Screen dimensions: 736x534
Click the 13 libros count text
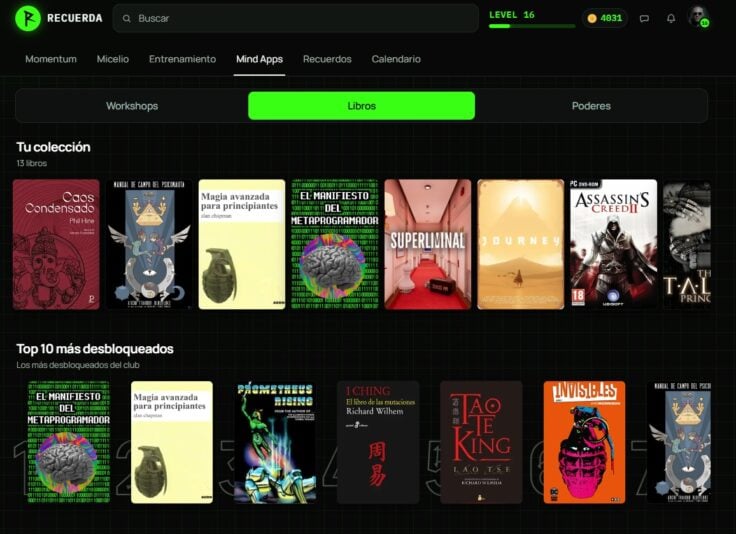[x=31, y=163]
